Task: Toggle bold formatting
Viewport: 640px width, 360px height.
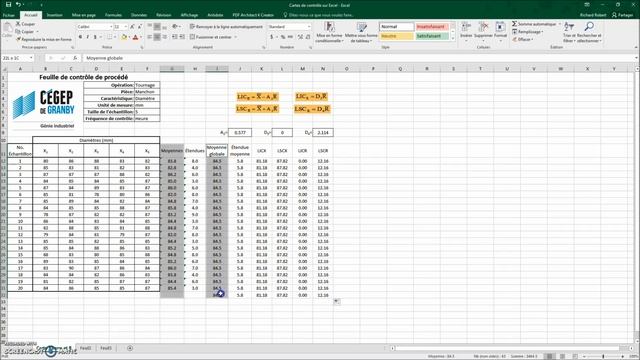Action: (x=80, y=37)
